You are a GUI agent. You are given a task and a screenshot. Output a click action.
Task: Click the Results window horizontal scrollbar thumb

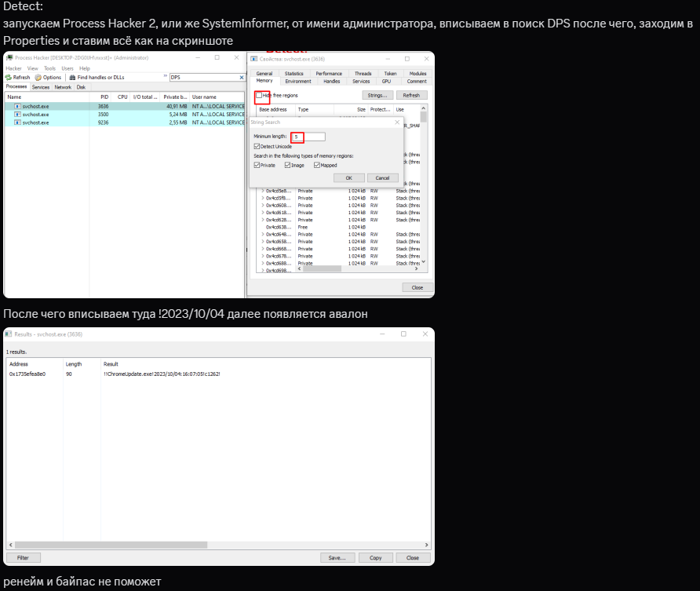[x=111, y=545]
